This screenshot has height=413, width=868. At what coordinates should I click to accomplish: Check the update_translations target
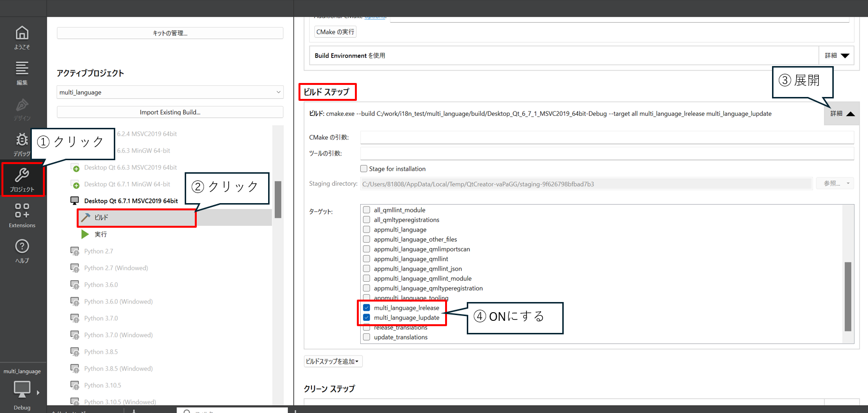coord(366,337)
